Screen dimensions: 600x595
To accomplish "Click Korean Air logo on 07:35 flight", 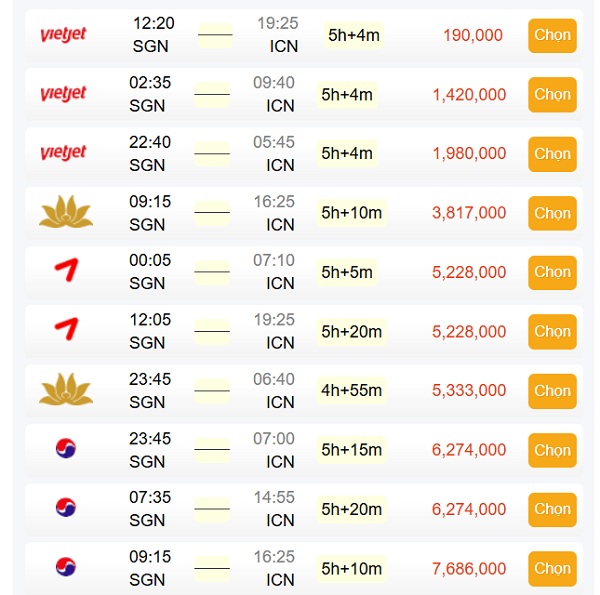I will pyautogui.click(x=66, y=507).
